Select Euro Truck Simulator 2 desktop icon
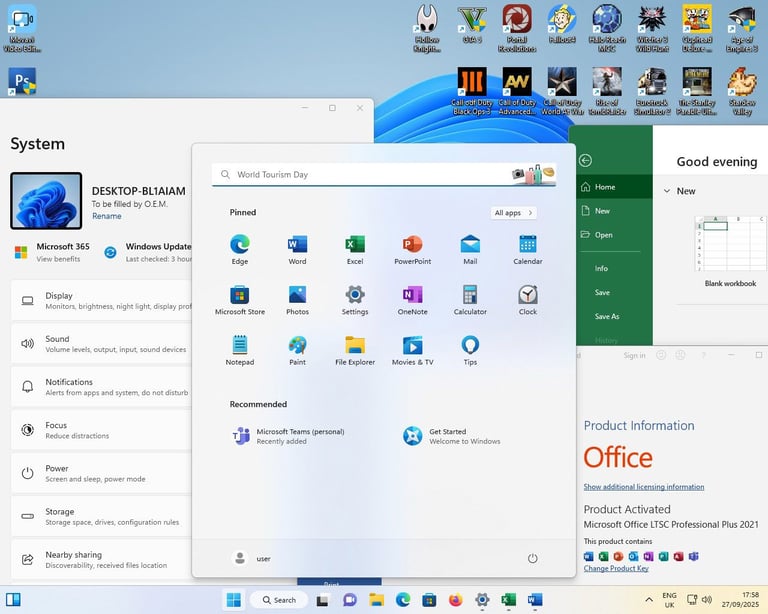 pyautogui.click(x=652, y=92)
